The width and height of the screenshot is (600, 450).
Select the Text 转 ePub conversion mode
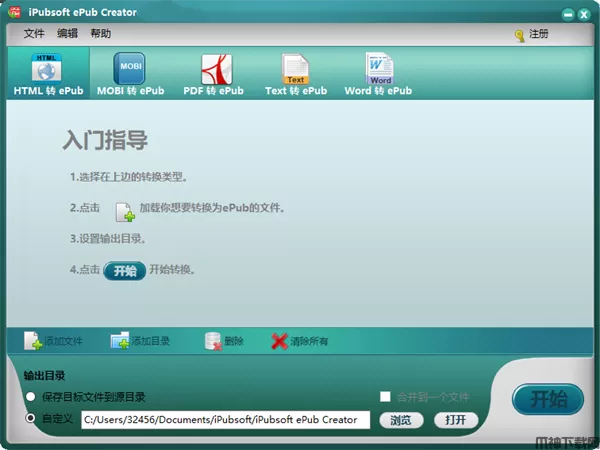tap(296, 74)
